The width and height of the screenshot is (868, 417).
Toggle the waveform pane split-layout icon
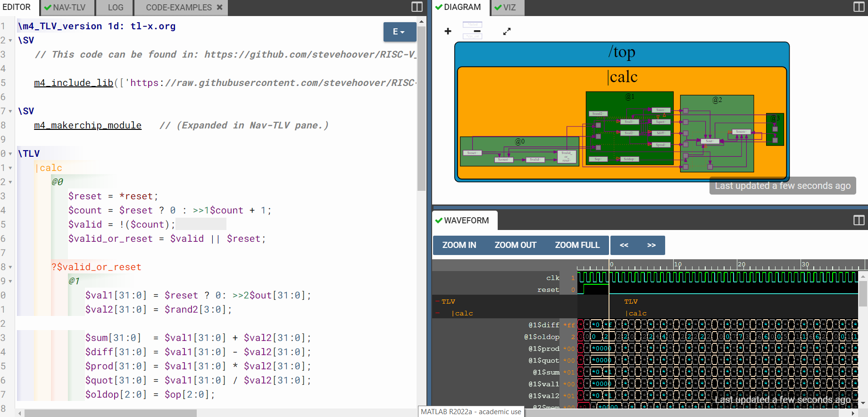[859, 221]
